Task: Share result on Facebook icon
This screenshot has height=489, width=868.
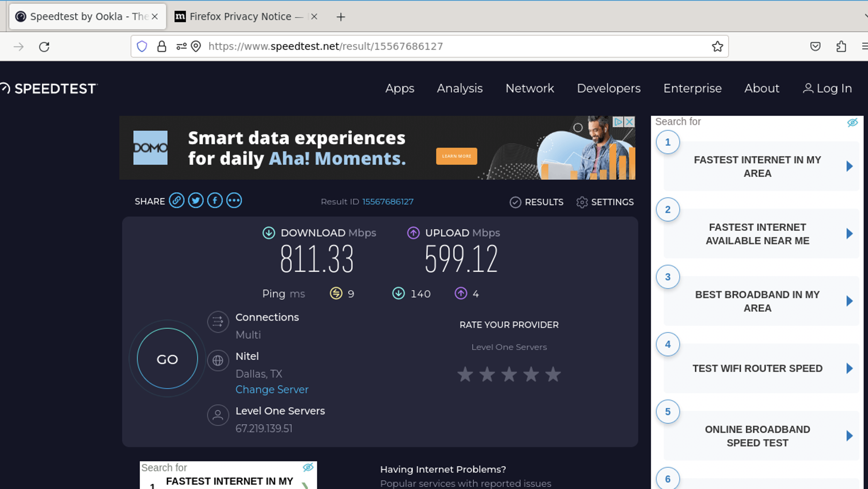Action: [215, 201]
